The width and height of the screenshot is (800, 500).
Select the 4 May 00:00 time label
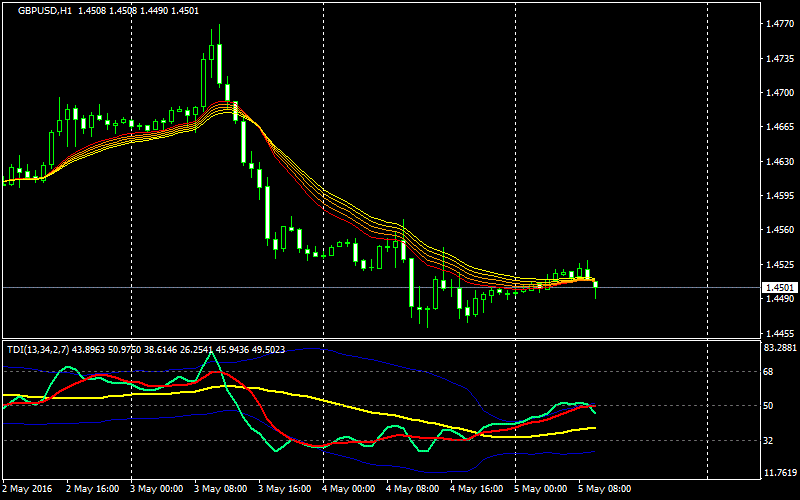click(x=348, y=489)
